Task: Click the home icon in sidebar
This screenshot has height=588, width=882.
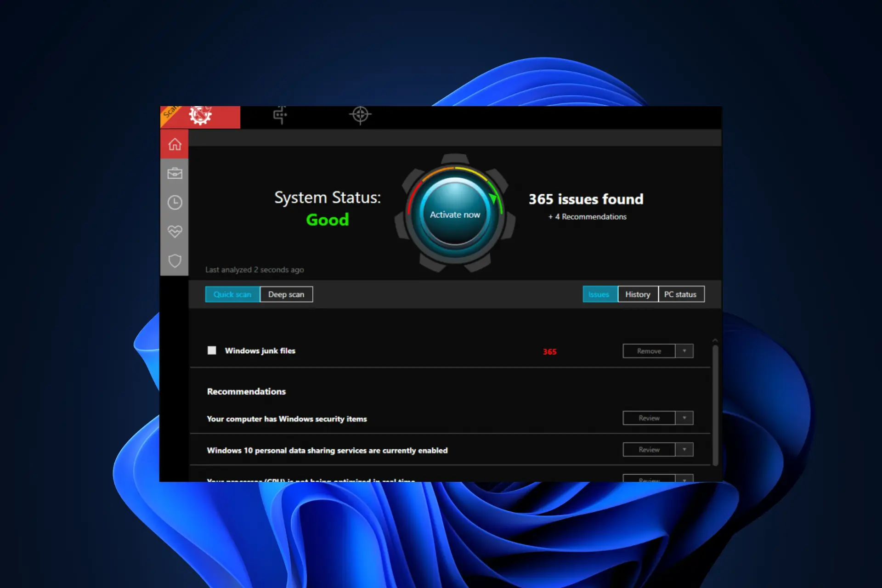Action: pyautogui.click(x=175, y=144)
